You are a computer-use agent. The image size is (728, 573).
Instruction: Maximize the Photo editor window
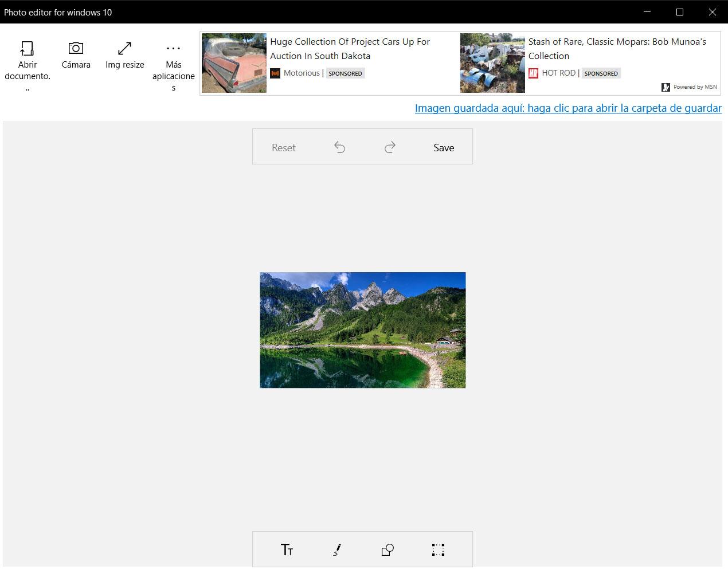coord(680,12)
